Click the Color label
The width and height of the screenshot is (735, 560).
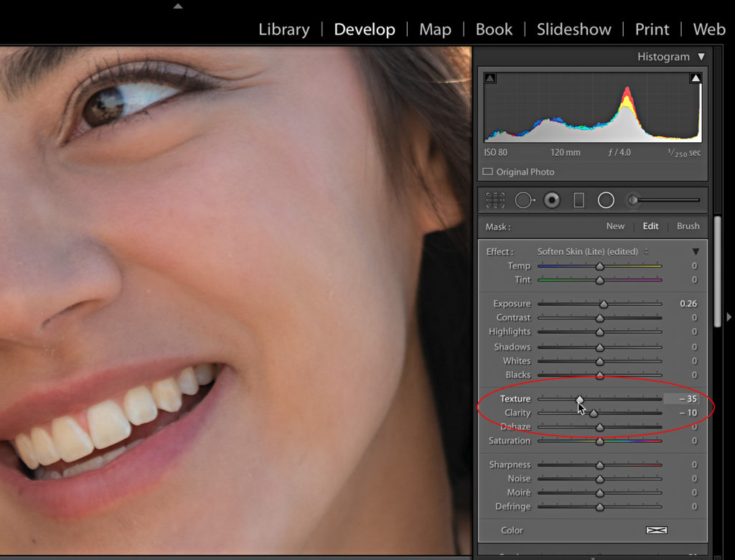511,530
